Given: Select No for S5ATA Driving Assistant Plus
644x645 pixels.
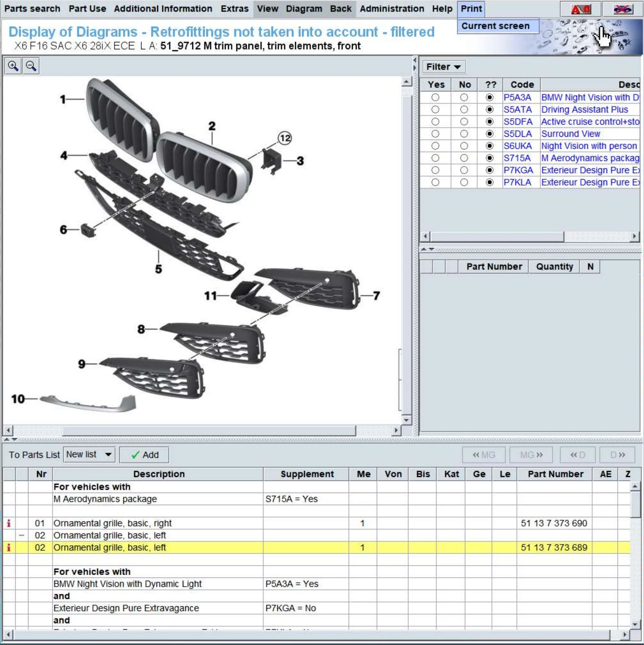Looking at the screenshot, I should tap(464, 109).
